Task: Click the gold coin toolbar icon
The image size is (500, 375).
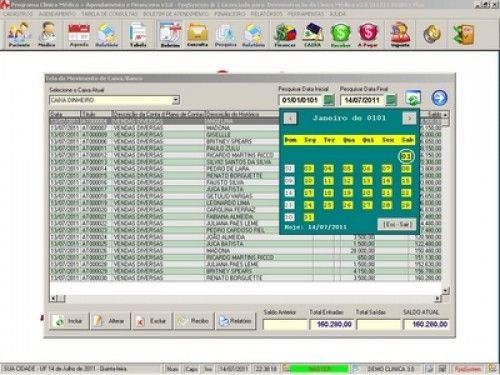Action: pyautogui.click(x=432, y=34)
